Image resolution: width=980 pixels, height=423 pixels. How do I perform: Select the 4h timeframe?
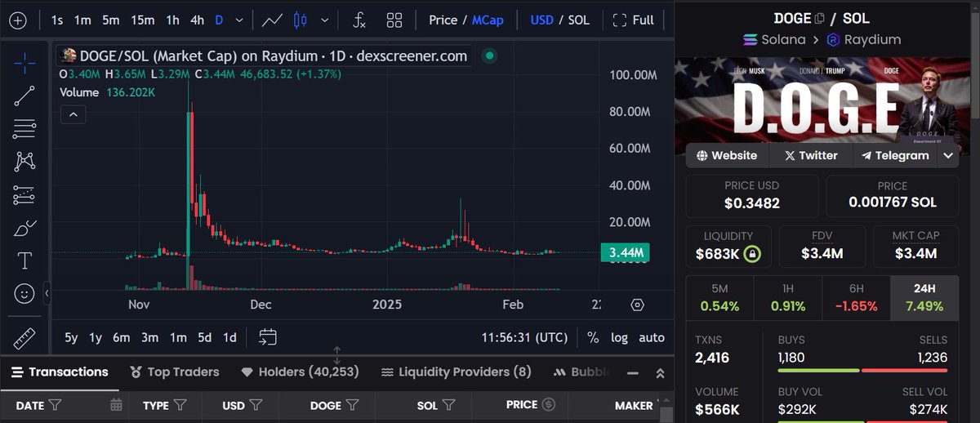[197, 20]
